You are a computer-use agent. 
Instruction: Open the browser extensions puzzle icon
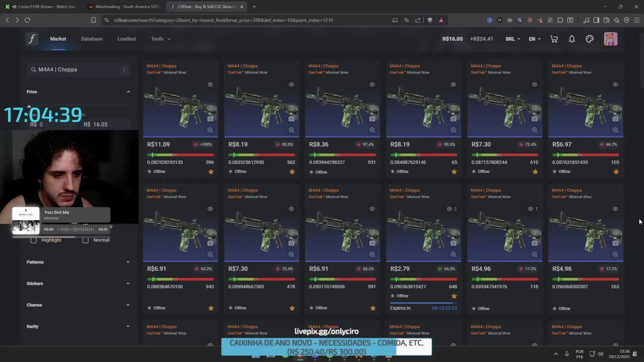pos(560,20)
